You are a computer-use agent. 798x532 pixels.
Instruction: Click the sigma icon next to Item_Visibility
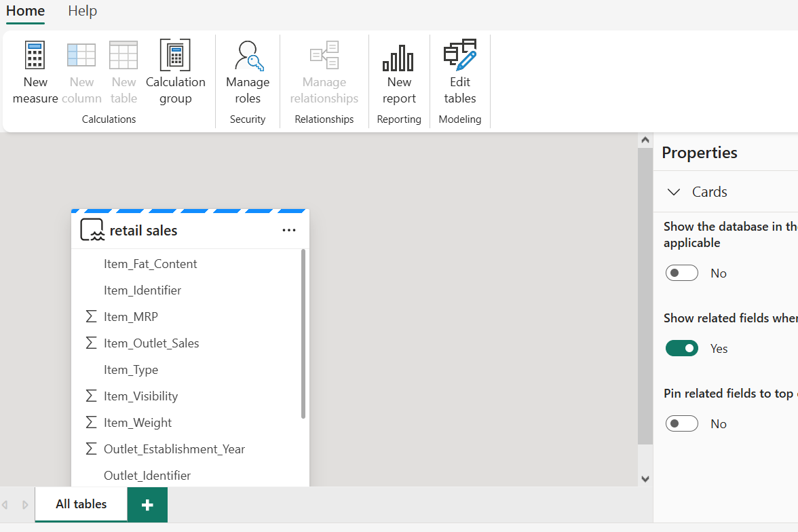tap(91, 396)
